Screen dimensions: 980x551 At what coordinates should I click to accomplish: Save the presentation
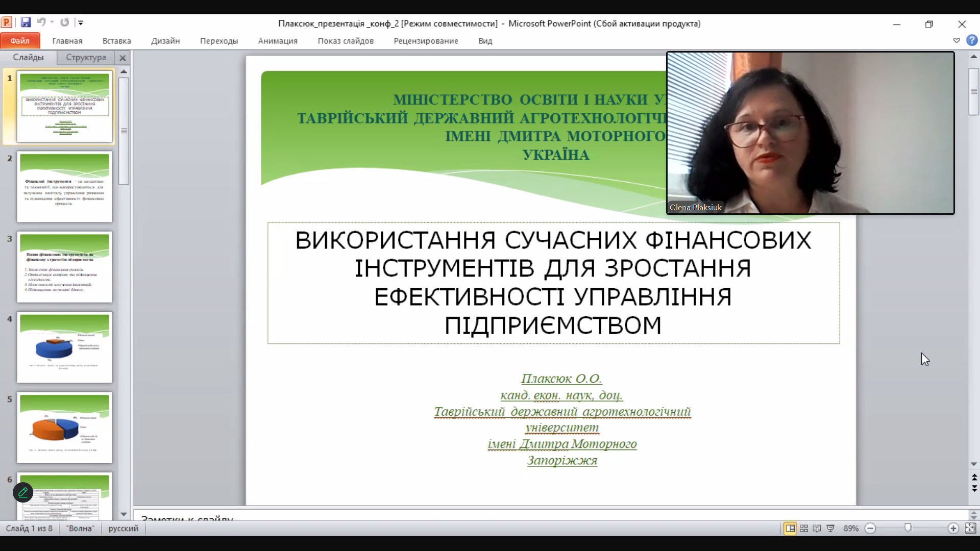pos(26,22)
